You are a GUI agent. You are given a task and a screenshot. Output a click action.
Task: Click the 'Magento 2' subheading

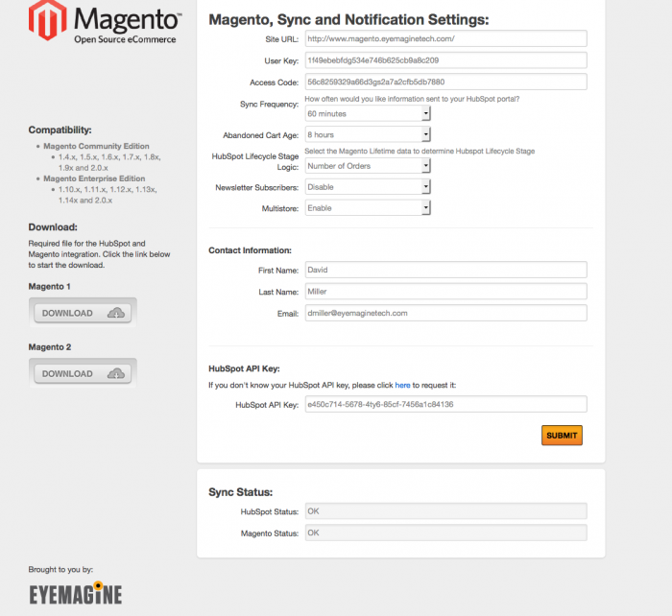tap(50, 347)
